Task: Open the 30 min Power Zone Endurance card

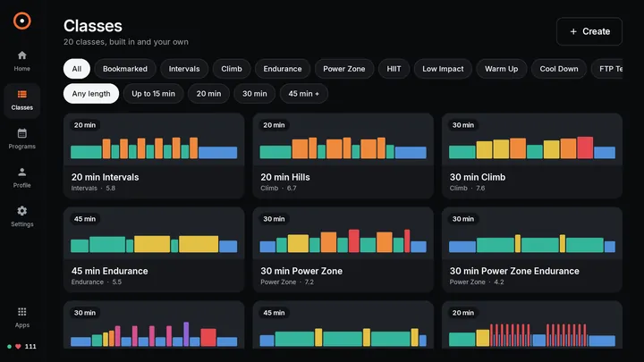Action: tap(532, 249)
